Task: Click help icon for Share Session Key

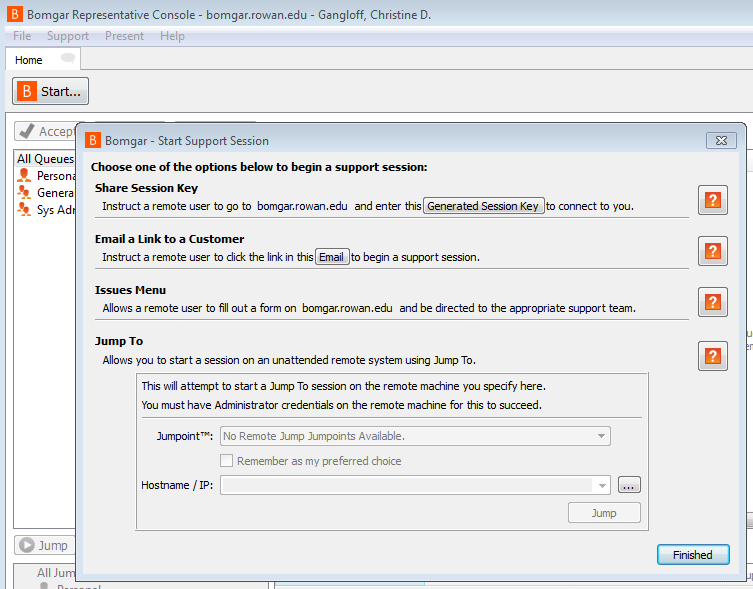Action: (712, 200)
